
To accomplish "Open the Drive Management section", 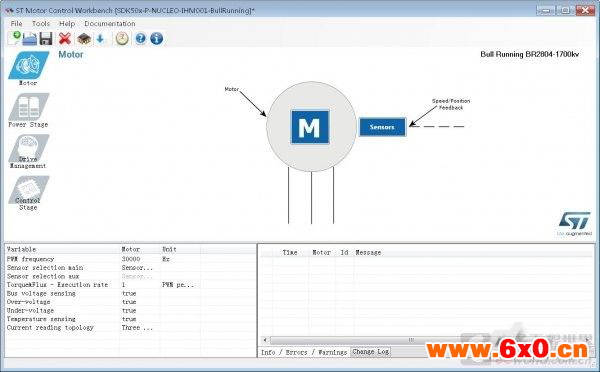I will coord(28,152).
